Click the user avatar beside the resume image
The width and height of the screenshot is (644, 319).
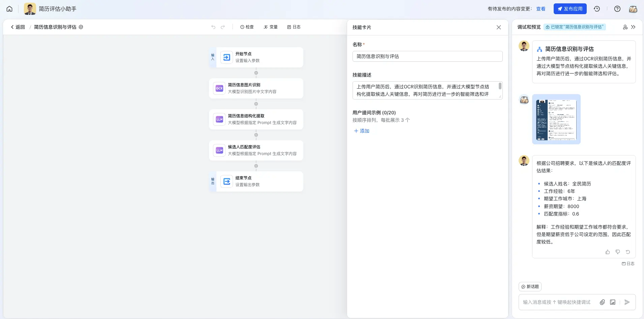pos(524,100)
